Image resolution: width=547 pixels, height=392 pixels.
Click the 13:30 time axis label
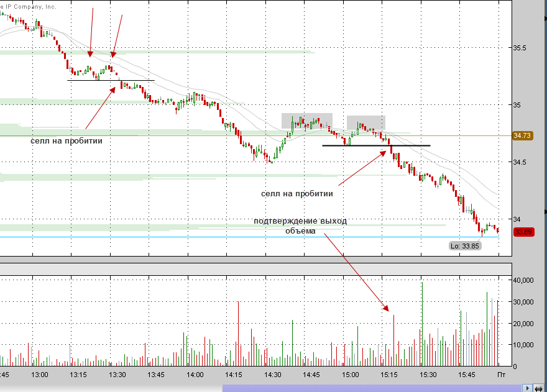tap(117, 375)
